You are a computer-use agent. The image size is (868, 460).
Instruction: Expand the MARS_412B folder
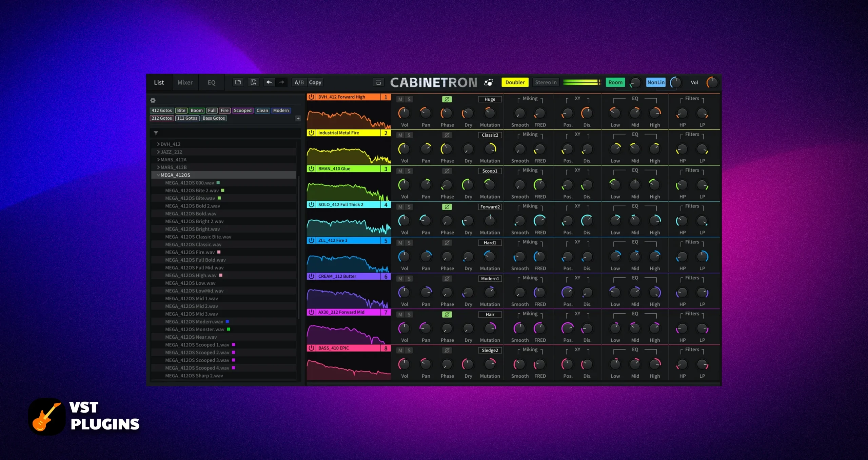[x=158, y=167]
